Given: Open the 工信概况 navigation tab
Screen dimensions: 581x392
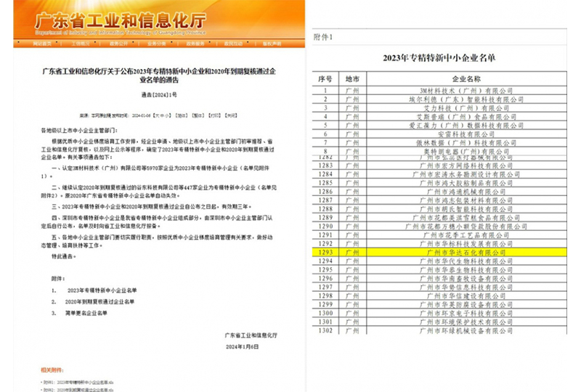Looking at the screenshot, I should pyautogui.click(x=81, y=44).
